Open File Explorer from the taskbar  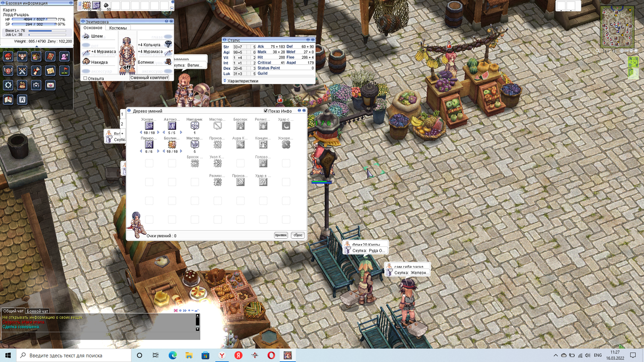tap(189, 355)
